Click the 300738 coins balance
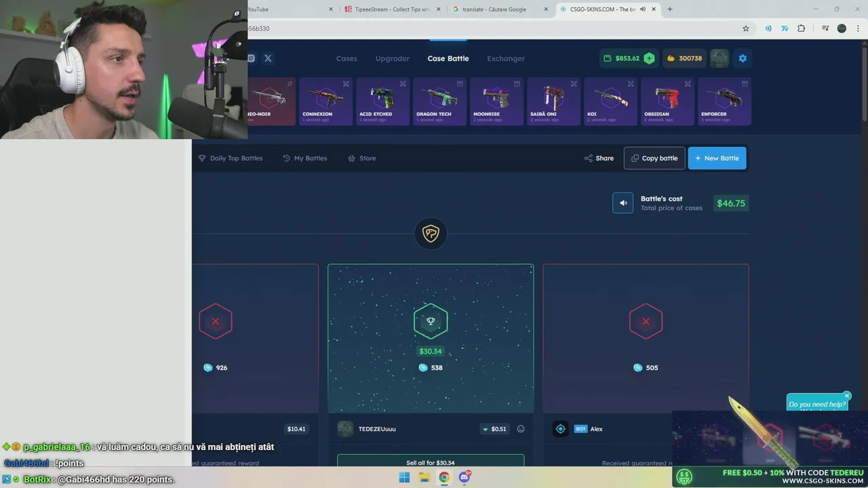868x488 pixels. pos(684,58)
